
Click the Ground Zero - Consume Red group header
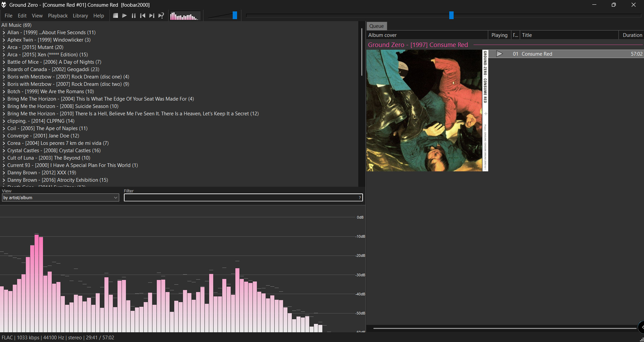coord(418,45)
